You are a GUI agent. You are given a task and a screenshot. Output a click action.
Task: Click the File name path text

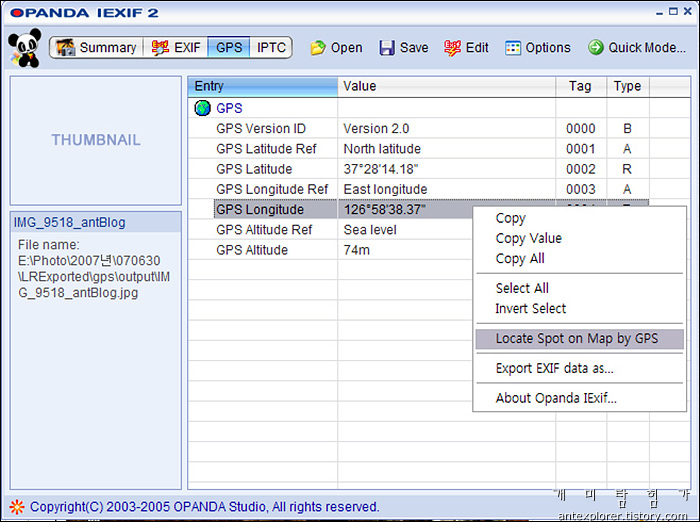94,269
